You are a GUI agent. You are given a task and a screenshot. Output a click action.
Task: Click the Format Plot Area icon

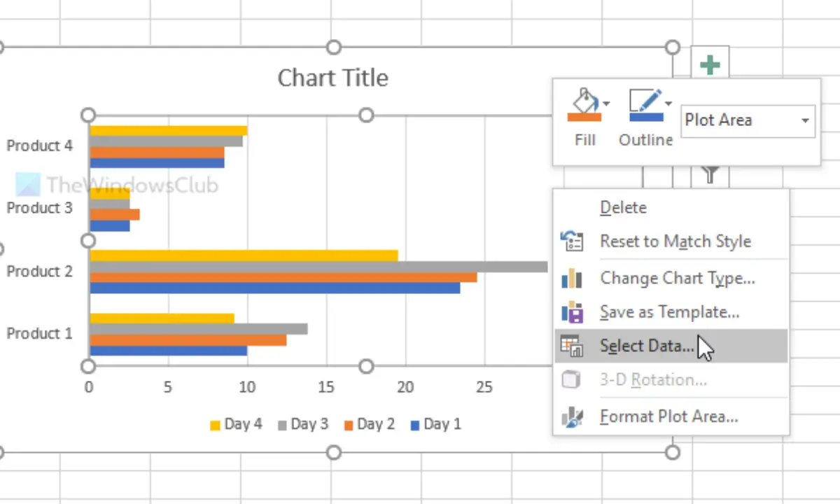coord(572,417)
